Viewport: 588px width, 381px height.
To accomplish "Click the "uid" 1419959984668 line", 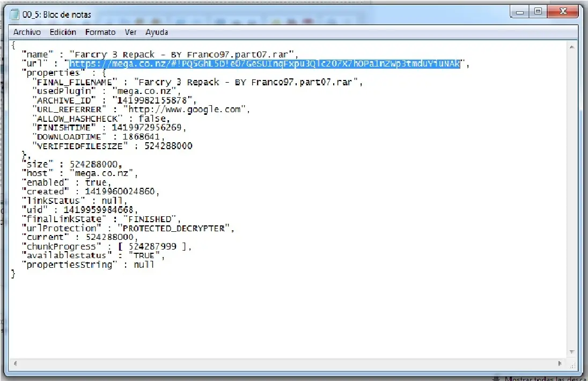I will 80,210.
